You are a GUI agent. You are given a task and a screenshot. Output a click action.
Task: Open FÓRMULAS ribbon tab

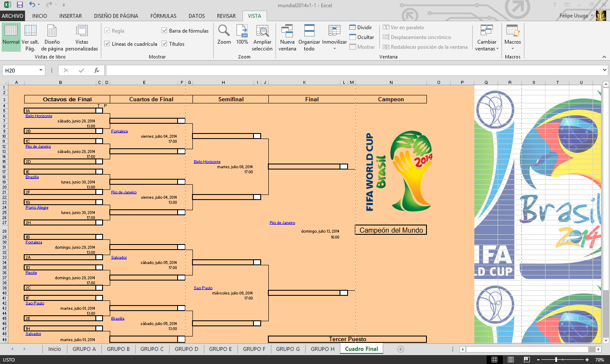click(x=164, y=16)
